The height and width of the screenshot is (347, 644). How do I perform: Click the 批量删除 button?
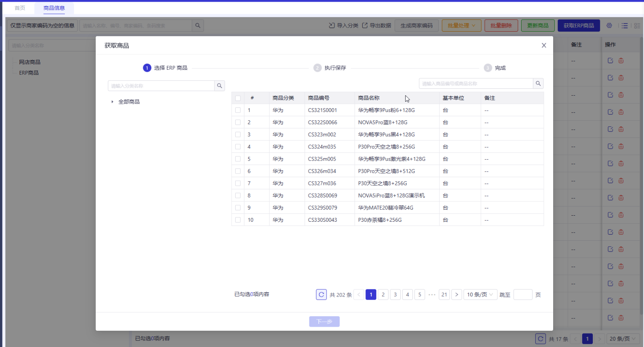click(x=501, y=26)
